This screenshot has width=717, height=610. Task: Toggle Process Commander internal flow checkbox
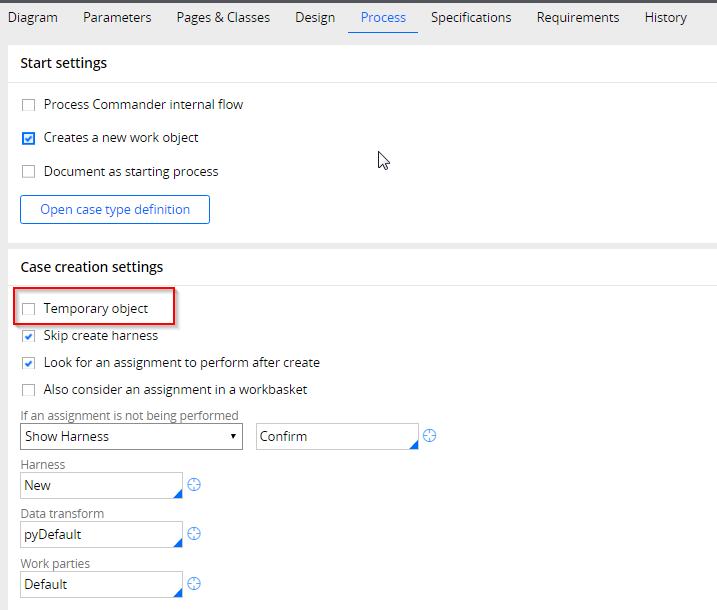point(28,105)
